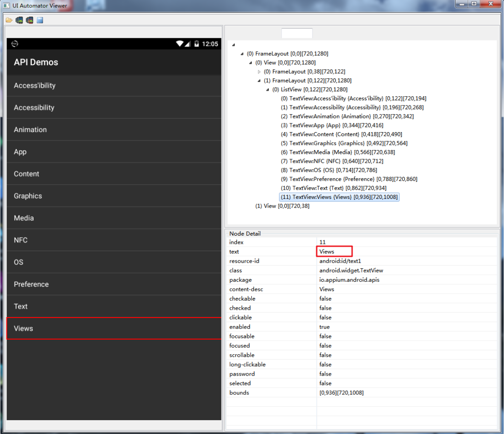Click the password property value false
Screen dimensions: 504x434
point(325,374)
